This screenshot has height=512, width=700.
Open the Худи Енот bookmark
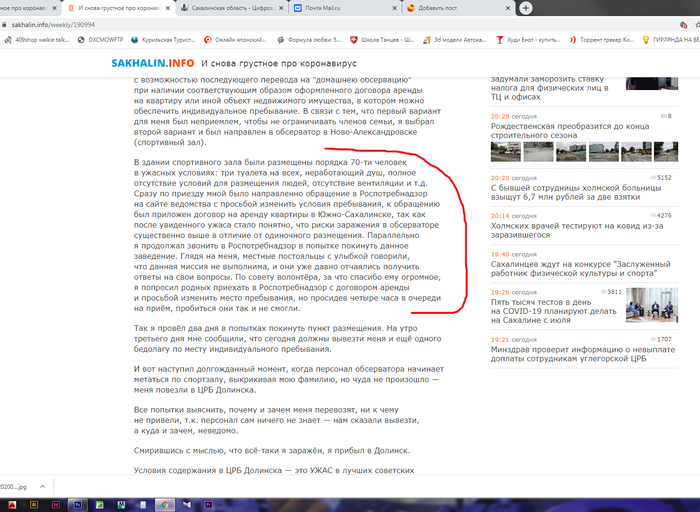click(533, 41)
